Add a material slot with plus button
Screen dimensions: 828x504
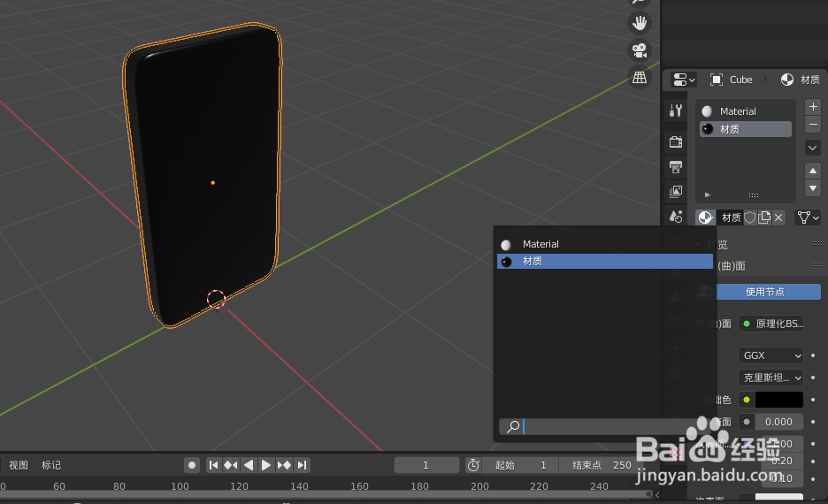[x=813, y=107]
